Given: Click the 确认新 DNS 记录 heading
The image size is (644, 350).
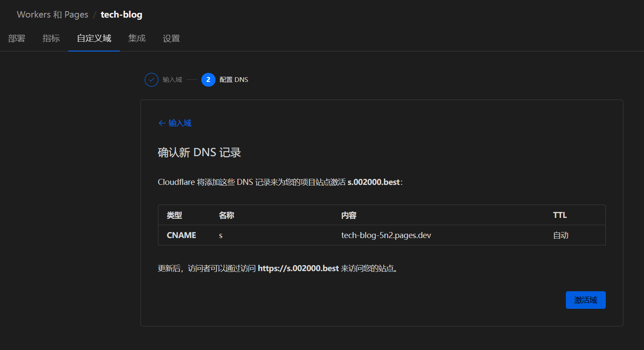Looking at the screenshot, I should (199, 153).
